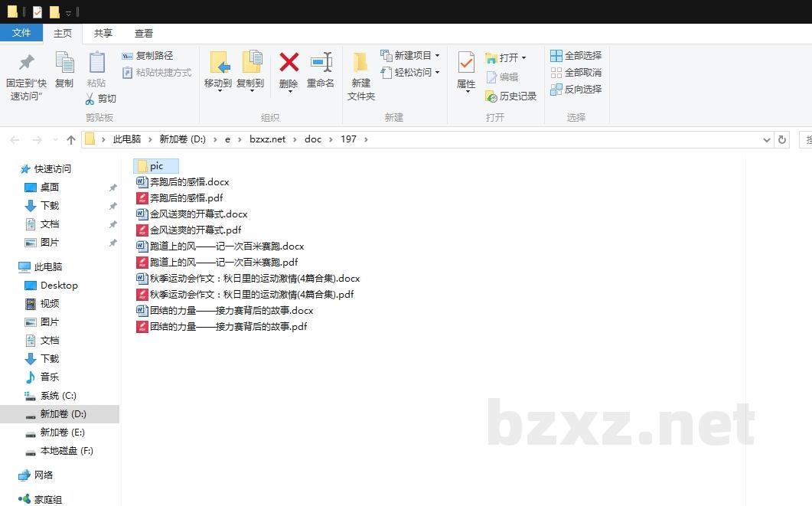
Task: Open the Move To (移动到) dropdown
Action: coord(218,90)
